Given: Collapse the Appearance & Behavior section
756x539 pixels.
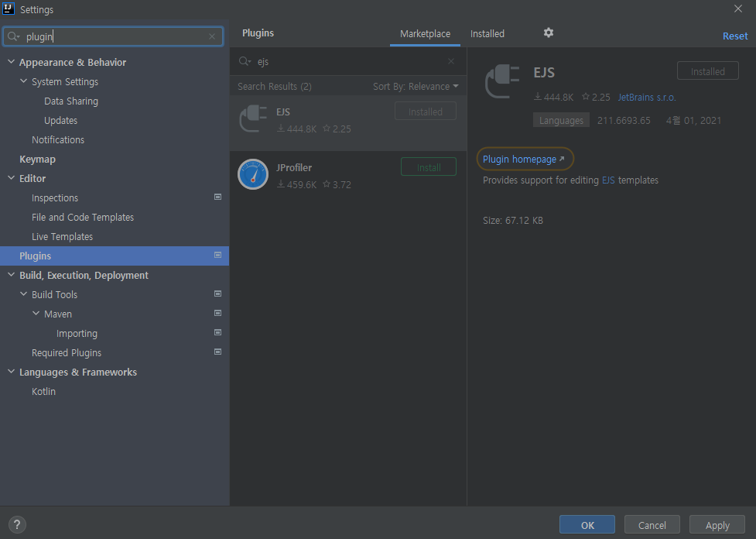Looking at the screenshot, I should [x=11, y=62].
